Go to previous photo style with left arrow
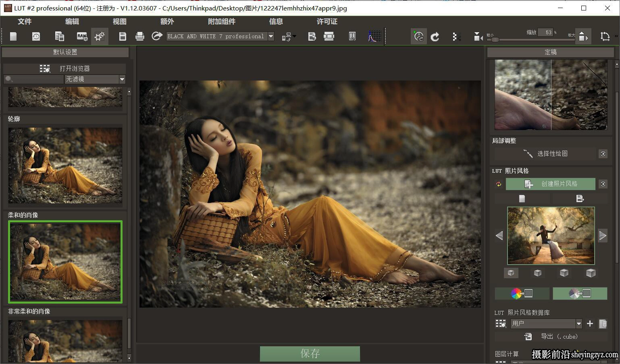Viewport: 620px width, 364px height. (499, 236)
